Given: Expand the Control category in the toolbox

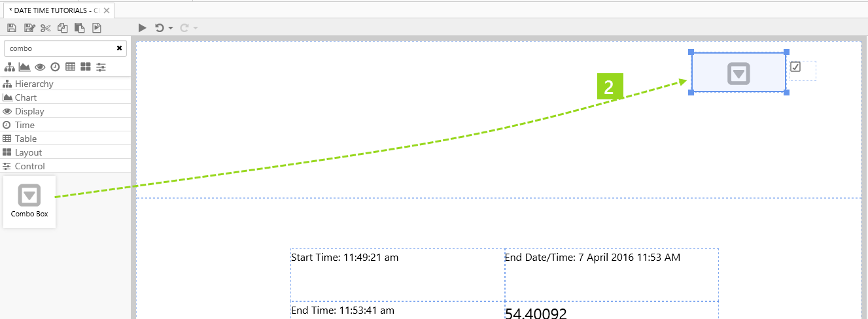Looking at the screenshot, I should pyautogui.click(x=29, y=166).
